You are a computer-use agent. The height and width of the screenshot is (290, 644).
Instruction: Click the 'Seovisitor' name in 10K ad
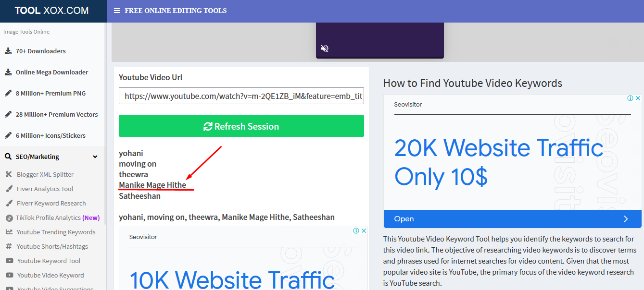(143, 237)
